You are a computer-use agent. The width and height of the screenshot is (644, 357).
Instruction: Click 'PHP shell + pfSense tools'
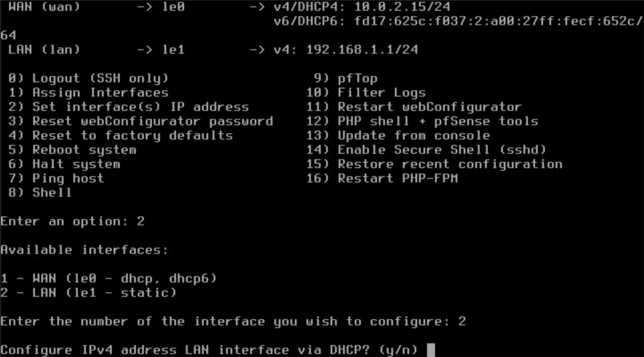pos(438,121)
